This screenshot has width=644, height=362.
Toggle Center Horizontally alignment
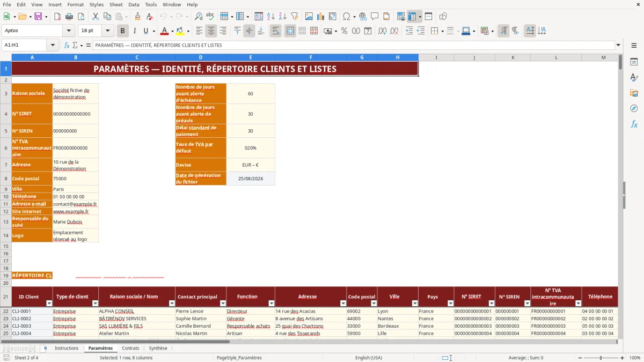pyautogui.click(x=211, y=31)
